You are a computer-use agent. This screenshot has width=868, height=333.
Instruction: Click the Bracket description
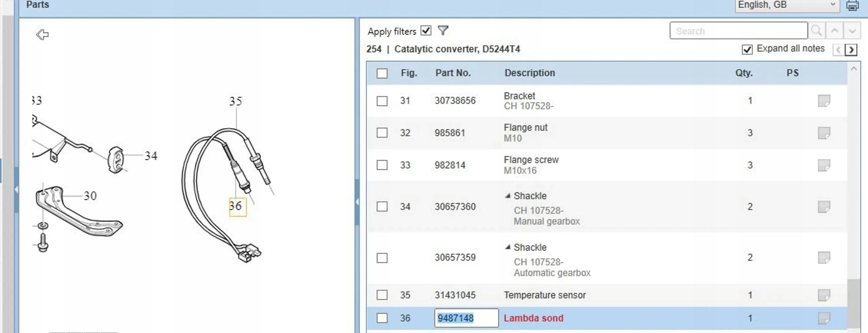(x=519, y=96)
